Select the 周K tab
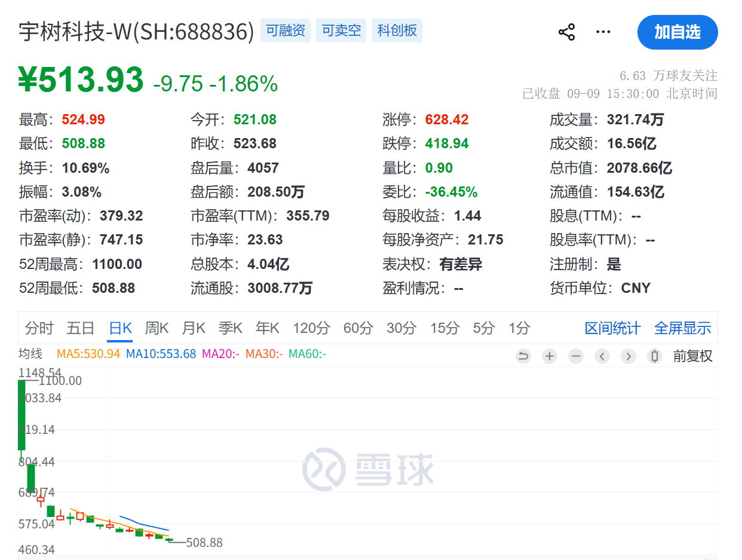 click(157, 328)
